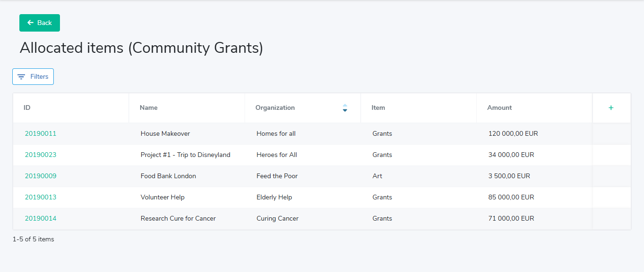This screenshot has width=644, height=272.
Task: Select Research Cure for Cancer cell
Action: tap(178, 218)
